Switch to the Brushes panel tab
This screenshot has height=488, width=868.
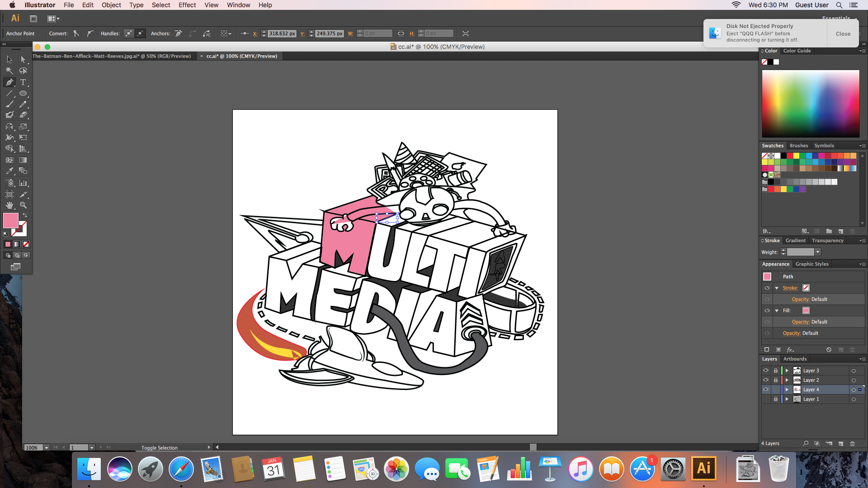point(799,145)
